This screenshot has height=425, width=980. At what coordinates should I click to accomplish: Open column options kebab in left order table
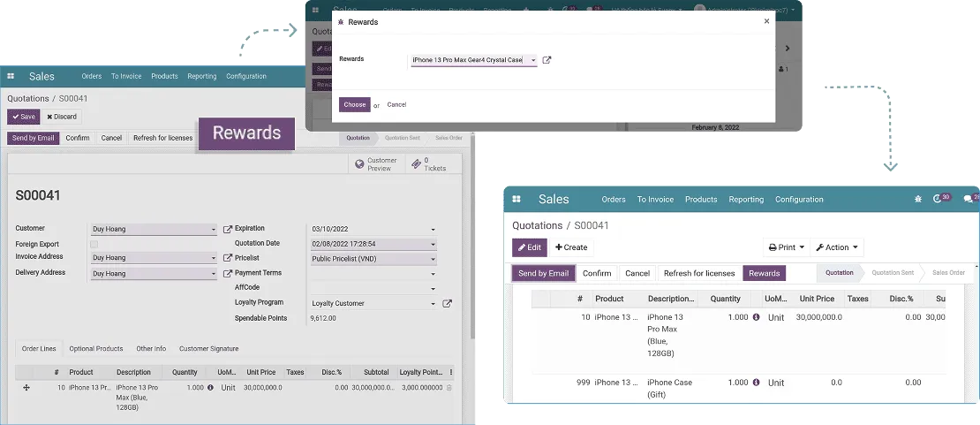[x=450, y=372]
